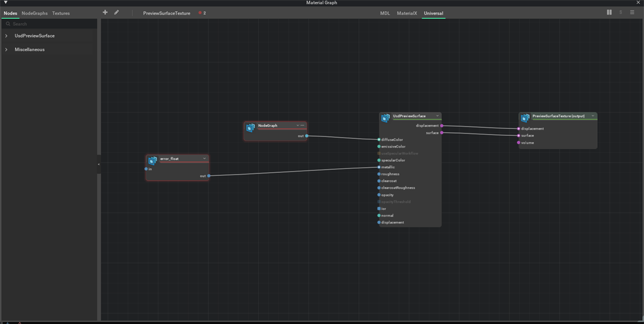
Task: Select the MaterialX tab
Action: 407,13
